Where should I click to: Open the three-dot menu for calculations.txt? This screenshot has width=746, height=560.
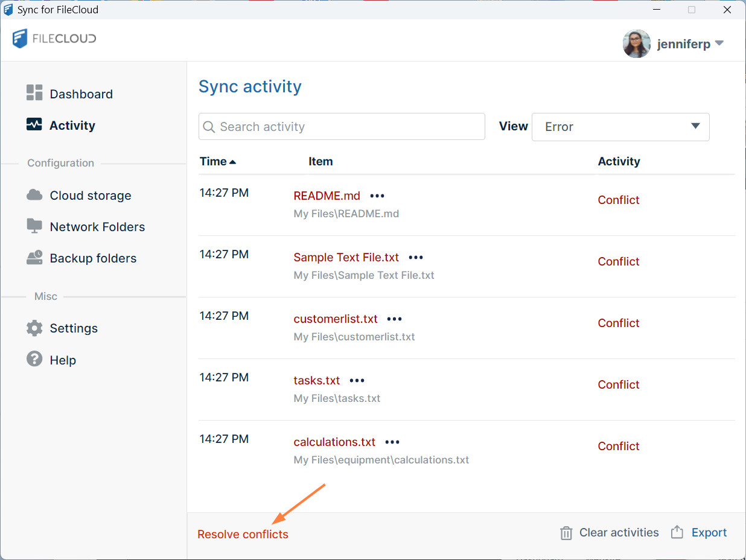pyautogui.click(x=392, y=442)
